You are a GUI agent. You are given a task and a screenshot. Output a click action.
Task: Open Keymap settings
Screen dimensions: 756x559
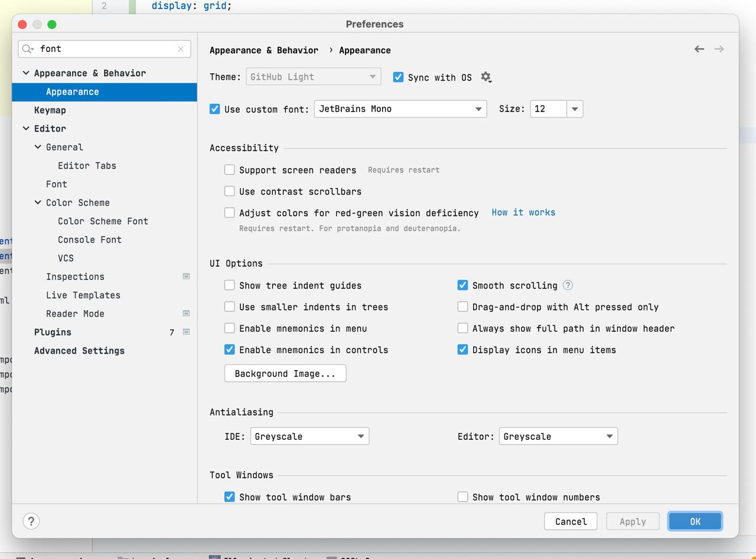tap(50, 110)
